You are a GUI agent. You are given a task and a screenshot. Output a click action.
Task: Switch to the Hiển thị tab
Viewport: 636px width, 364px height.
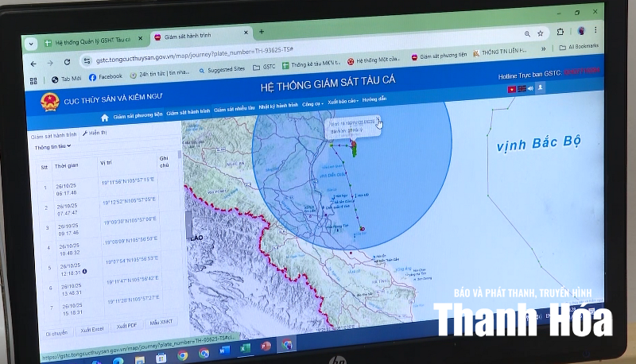pos(95,133)
